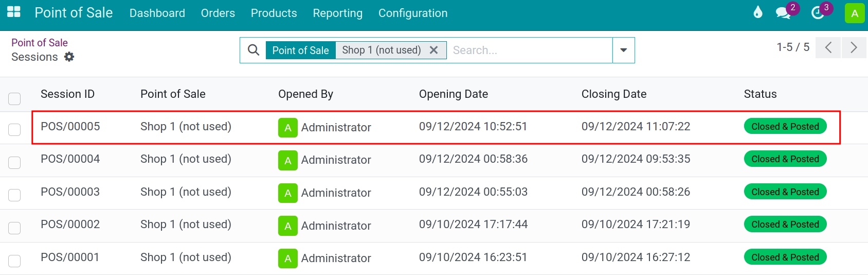Viewport: 868px width, 275px height.
Task: Open the Orders menu
Action: [218, 13]
